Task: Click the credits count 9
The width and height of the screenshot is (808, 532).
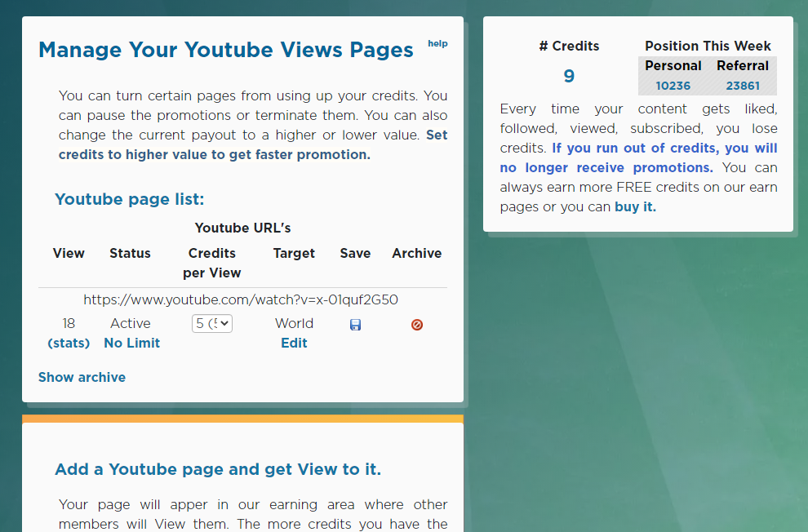Action: pos(569,77)
